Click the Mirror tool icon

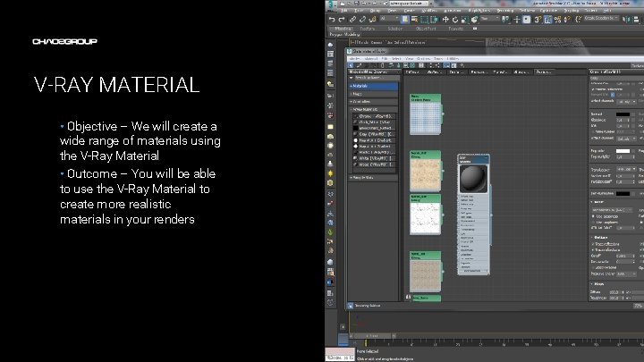click(627, 20)
